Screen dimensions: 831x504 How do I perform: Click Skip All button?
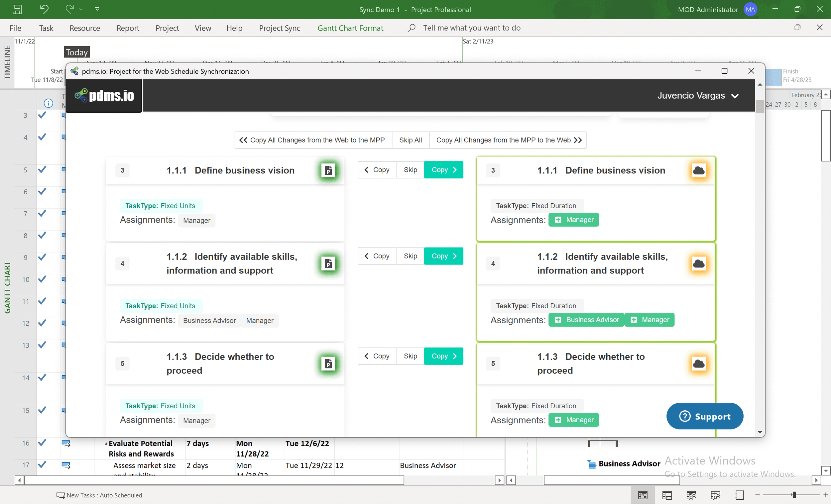coord(410,140)
